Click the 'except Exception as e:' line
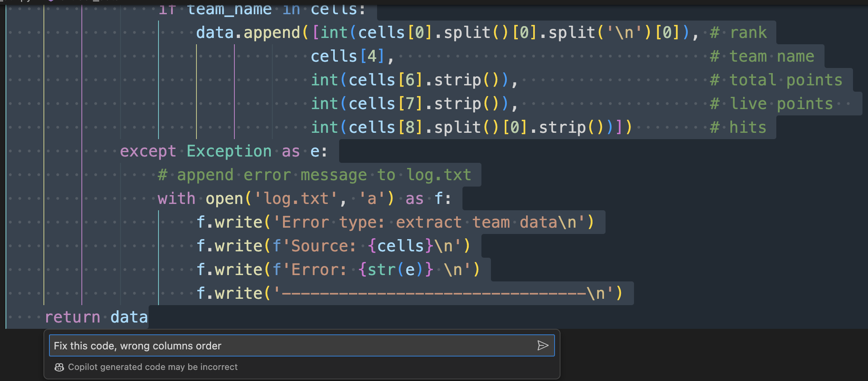868x381 pixels. [x=224, y=151]
